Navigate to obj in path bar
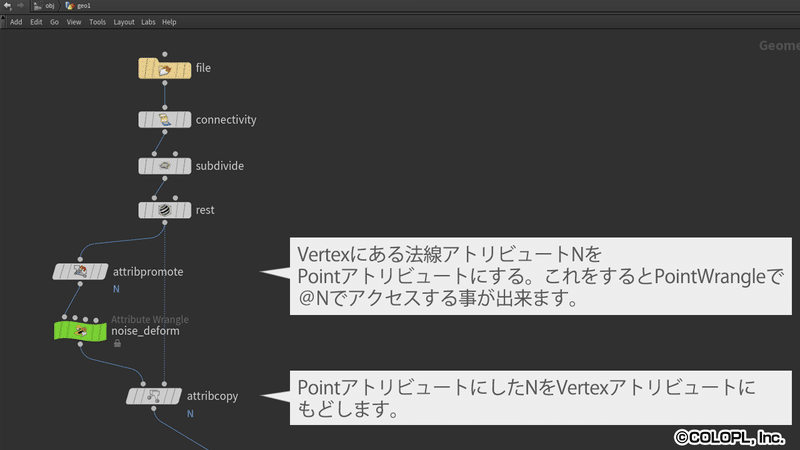Viewport: 800px width, 450px height. (x=44, y=6)
